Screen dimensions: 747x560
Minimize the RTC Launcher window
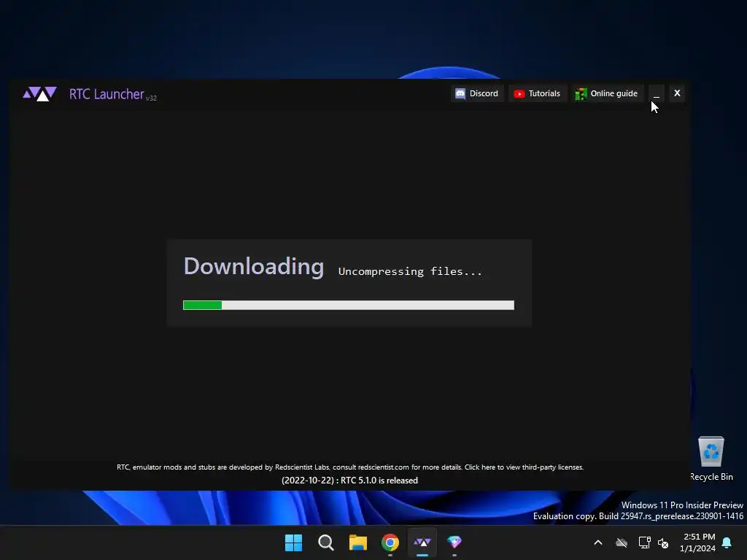[x=657, y=93]
